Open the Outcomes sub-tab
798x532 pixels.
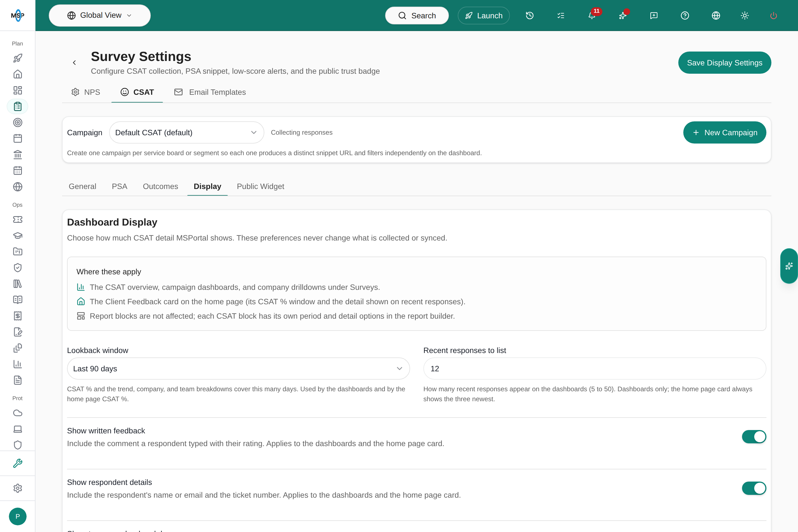(x=160, y=186)
